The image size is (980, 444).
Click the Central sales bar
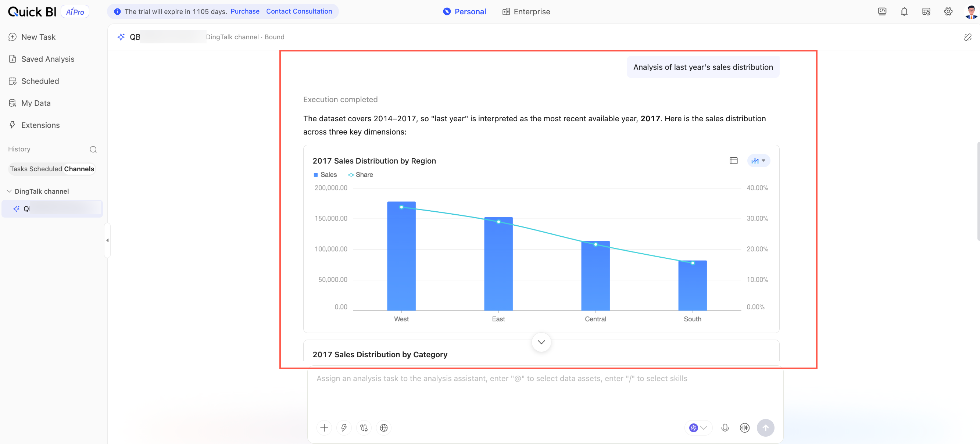click(x=595, y=276)
